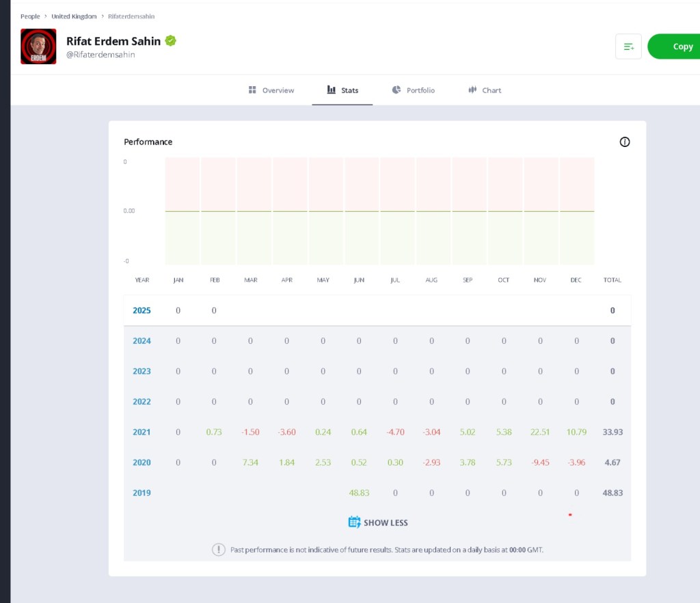The image size is (700, 603).
Task: Click the warning icon in the disclaimer
Action: click(218, 550)
